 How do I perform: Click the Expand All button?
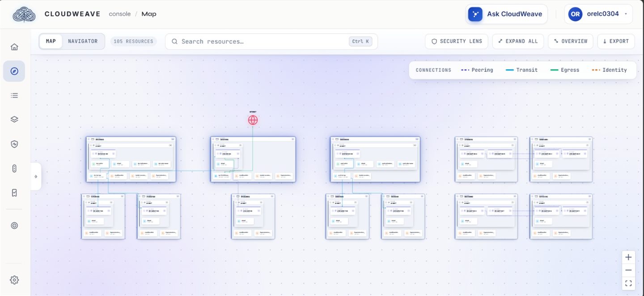(x=518, y=41)
